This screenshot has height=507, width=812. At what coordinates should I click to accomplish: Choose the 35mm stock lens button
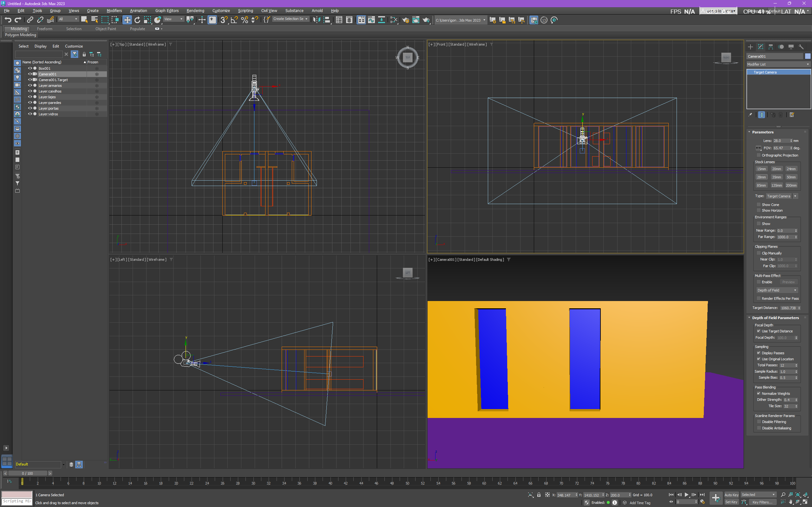pos(776,177)
